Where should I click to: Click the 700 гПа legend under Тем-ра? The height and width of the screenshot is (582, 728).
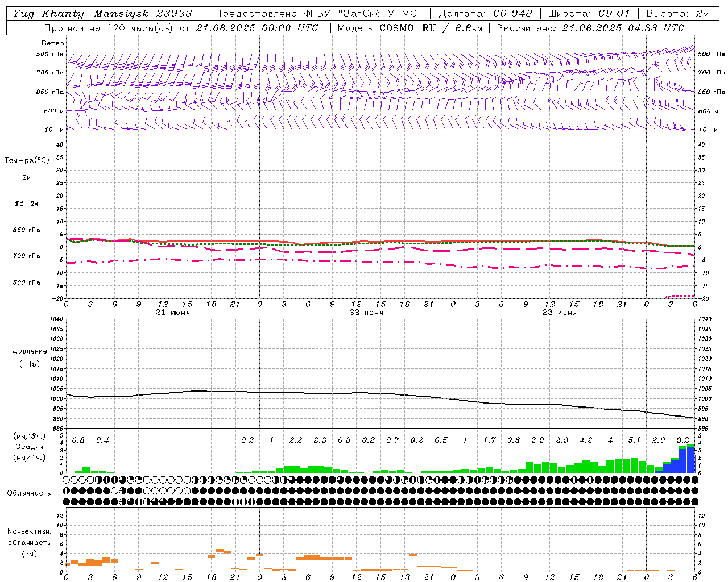(26, 256)
